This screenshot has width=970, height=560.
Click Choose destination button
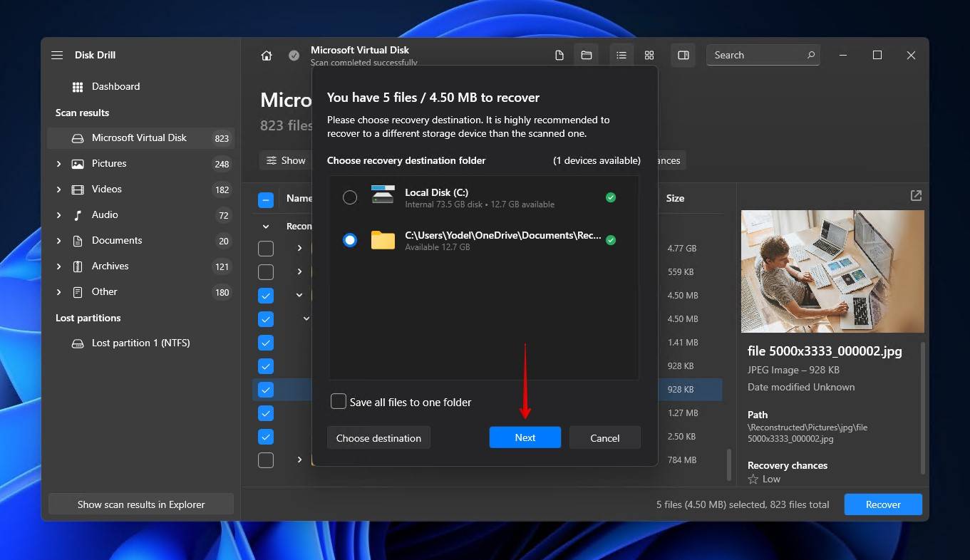point(378,437)
